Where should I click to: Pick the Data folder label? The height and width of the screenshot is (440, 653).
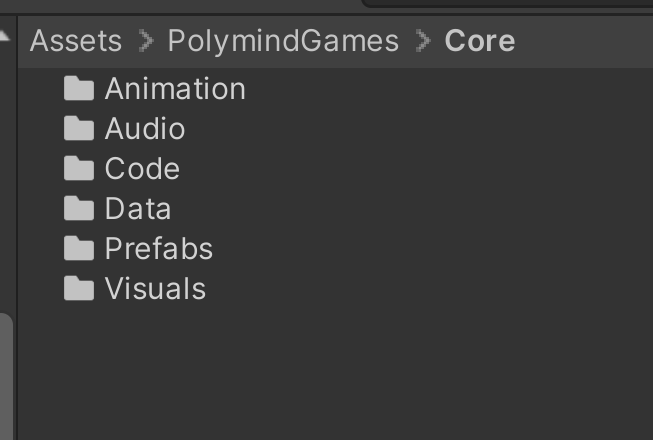point(138,209)
